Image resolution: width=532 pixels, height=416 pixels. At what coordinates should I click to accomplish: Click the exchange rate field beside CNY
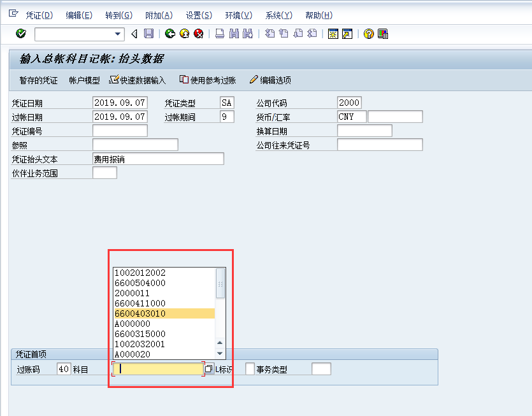point(395,117)
